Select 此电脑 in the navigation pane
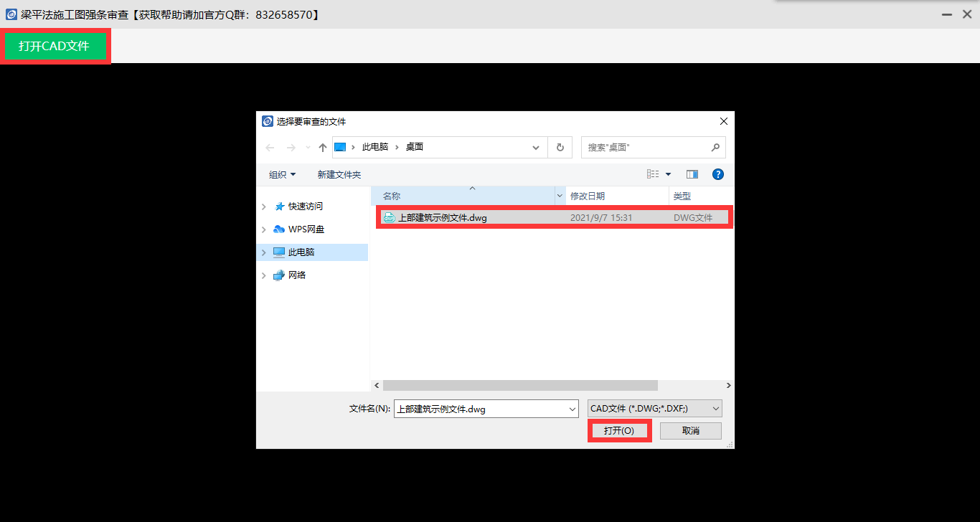This screenshot has height=522, width=980. point(301,252)
